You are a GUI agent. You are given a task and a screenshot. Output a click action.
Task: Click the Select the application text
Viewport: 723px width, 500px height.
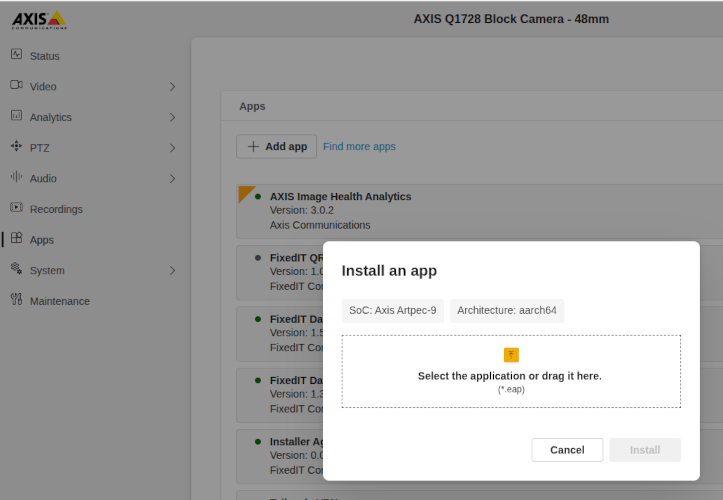pos(510,376)
